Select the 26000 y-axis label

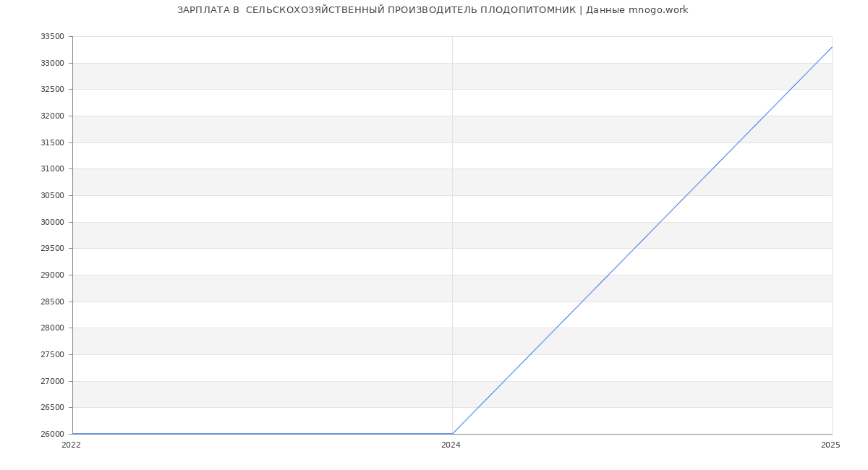click(x=52, y=434)
